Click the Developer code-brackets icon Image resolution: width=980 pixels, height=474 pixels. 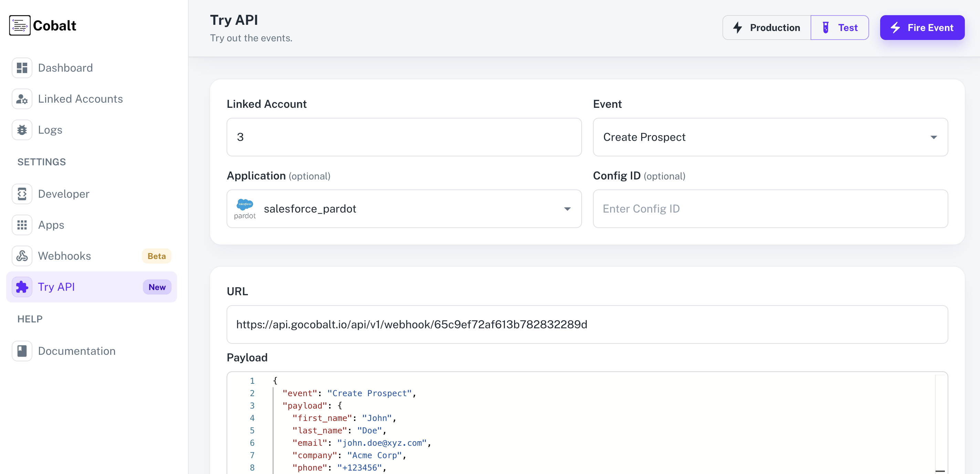22,194
